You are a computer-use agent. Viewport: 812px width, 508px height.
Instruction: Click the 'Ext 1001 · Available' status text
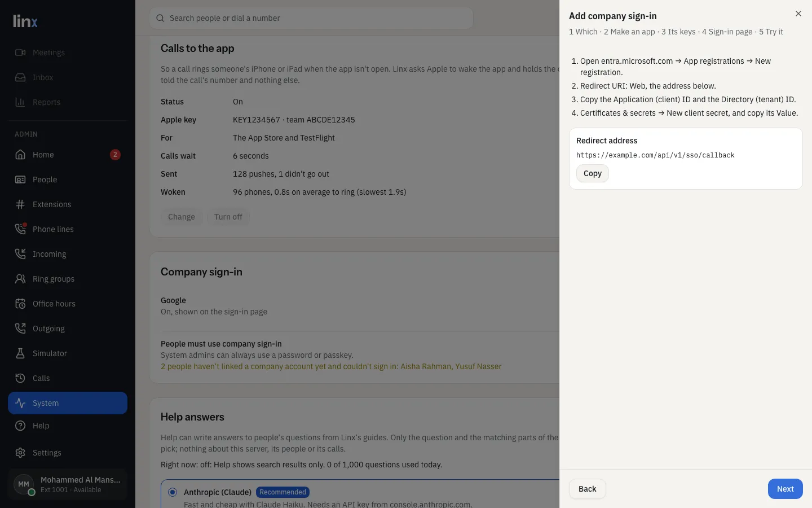point(71,490)
